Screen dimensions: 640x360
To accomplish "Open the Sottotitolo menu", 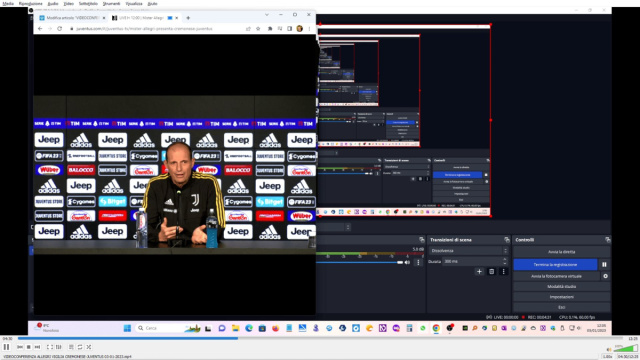I will [x=88, y=3].
